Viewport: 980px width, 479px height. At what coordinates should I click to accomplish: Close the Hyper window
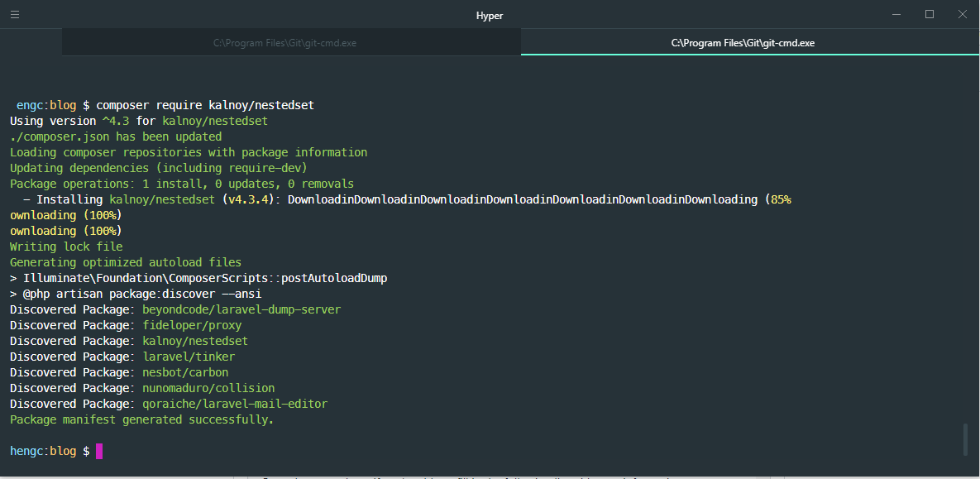tap(963, 14)
